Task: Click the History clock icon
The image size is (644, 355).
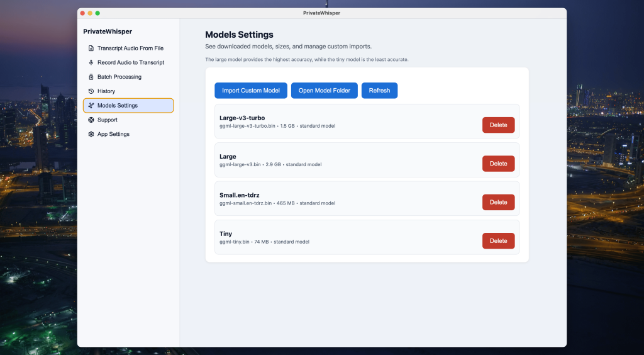Action: pyautogui.click(x=91, y=91)
